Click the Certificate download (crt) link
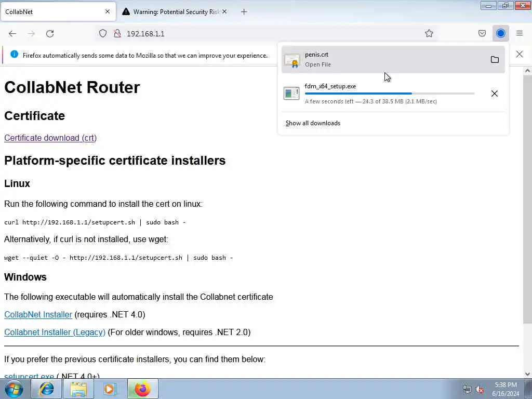The image size is (532, 399). [50, 138]
